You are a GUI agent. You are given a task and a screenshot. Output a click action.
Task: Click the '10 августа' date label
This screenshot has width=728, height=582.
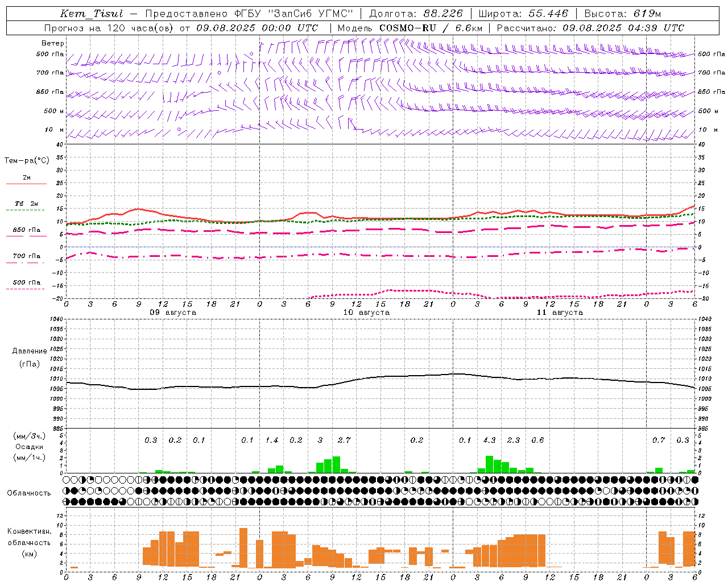pyautogui.click(x=366, y=313)
